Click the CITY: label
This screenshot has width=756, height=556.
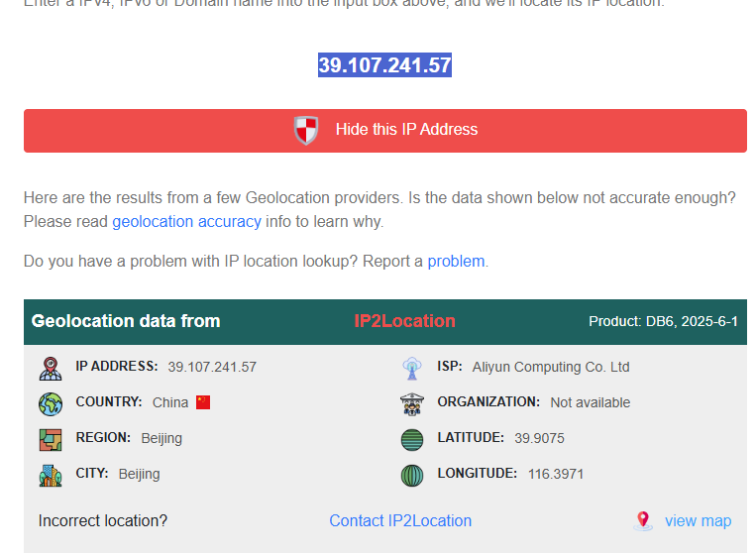92,473
